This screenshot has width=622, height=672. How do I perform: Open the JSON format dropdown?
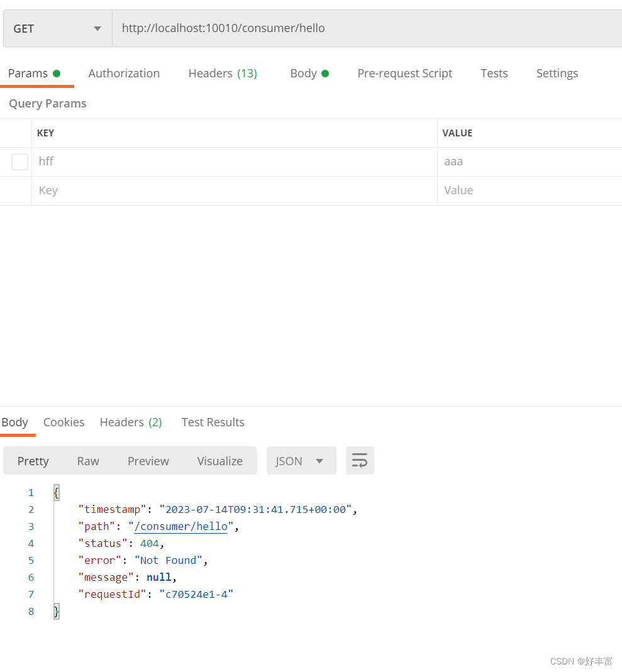click(x=301, y=461)
